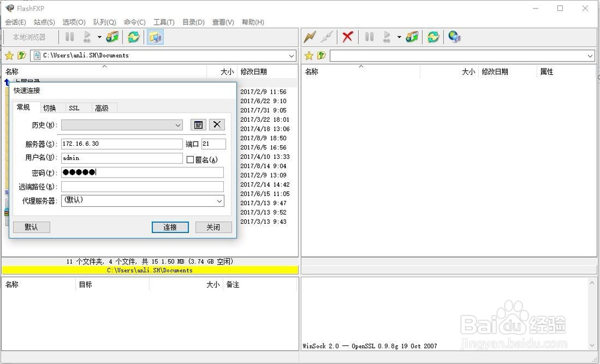Toggle the 匿名(A) anonymous checkbox
Viewport: 600px width, 364px height.
click(190, 160)
